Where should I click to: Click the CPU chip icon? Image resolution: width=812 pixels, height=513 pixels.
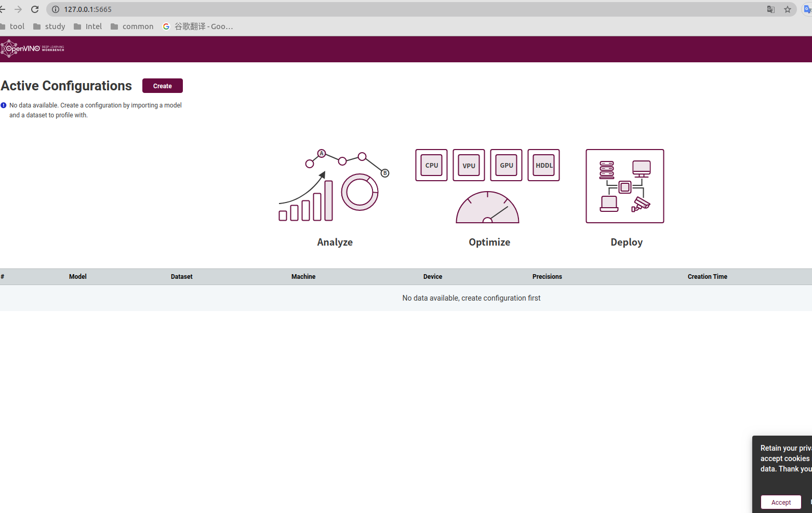coord(431,165)
